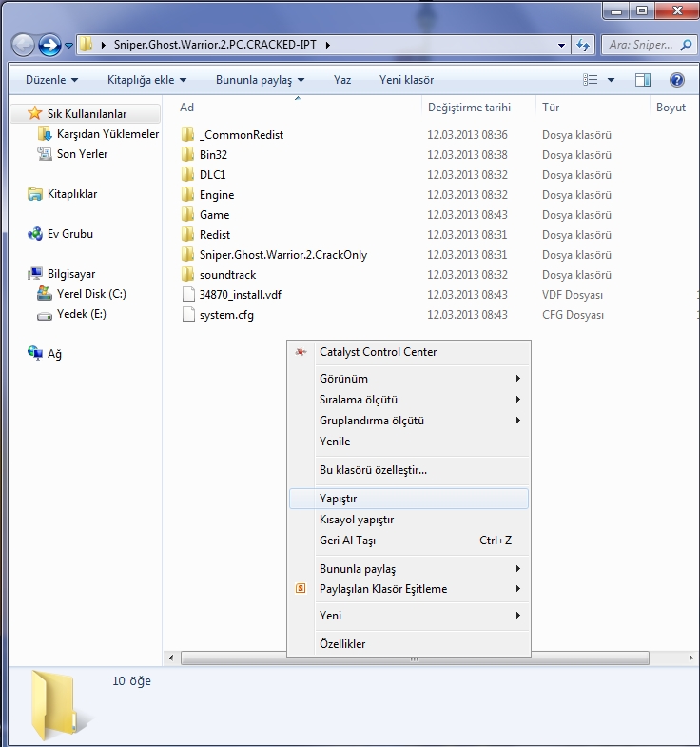
Task: Click the folder icon in address bar
Action: tap(87, 45)
